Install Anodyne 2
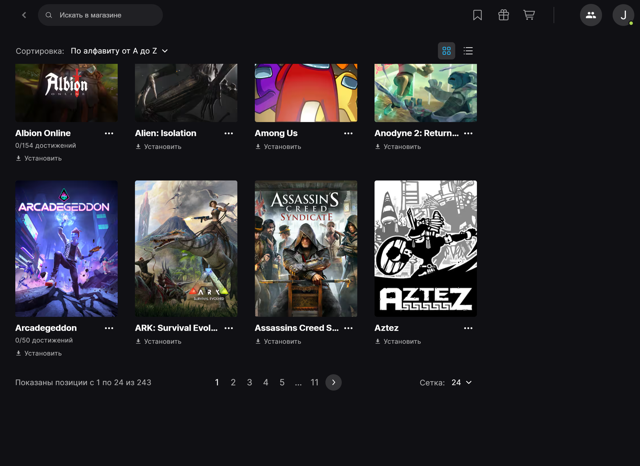Viewport: 640px width, 466px height. coord(398,146)
